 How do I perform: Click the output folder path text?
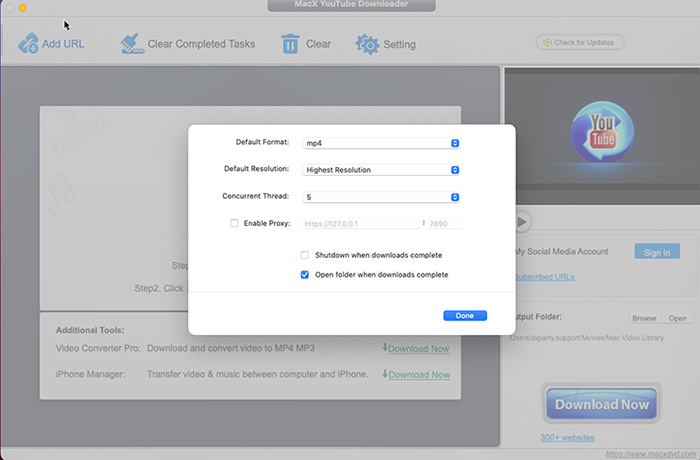pos(586,338)
